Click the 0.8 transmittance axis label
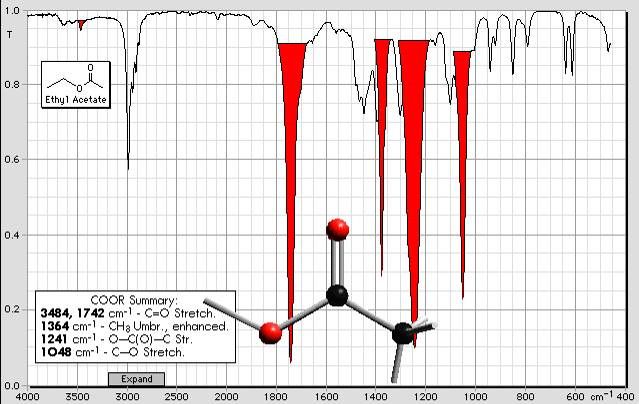The width and height of the screenshot is (639, 404). 11,84
